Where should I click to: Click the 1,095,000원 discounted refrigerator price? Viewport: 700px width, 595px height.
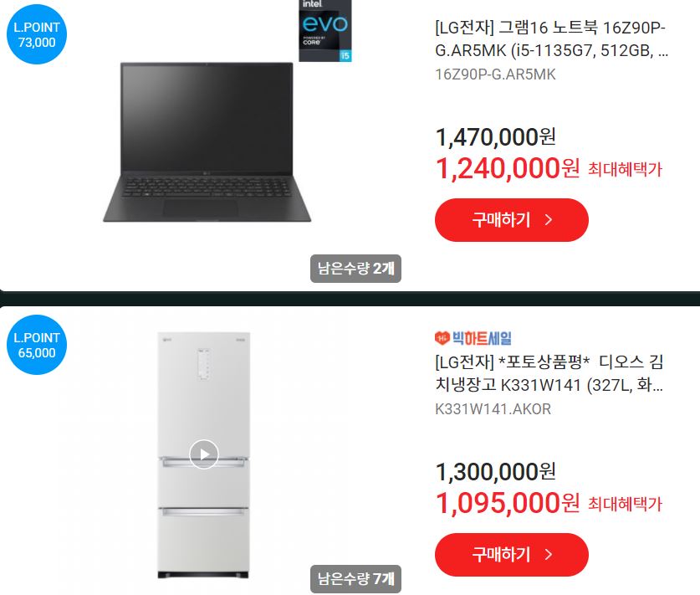(508, 503)
